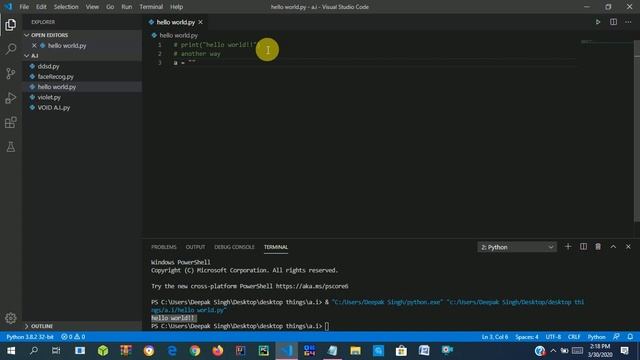
Task: Change encoding via UTF-8 status item
Action: [x=553, y=337]
